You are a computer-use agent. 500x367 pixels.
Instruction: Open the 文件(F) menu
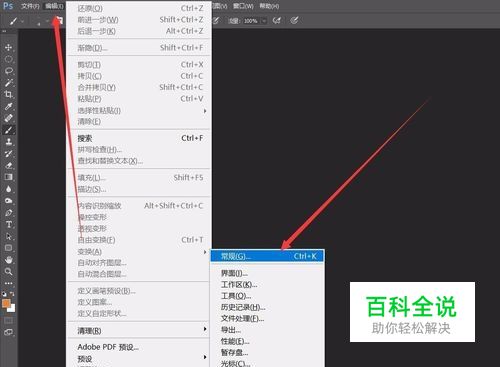click(x=30, y=6)
